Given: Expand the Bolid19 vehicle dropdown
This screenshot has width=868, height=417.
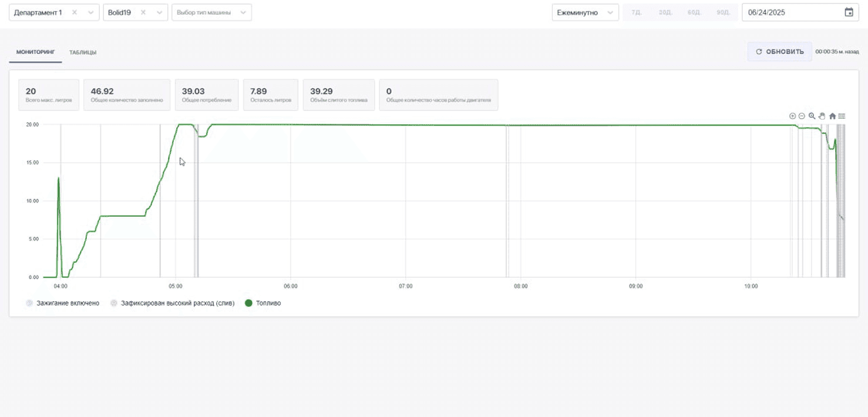Looking at the screenshot, I should (159, 12).
